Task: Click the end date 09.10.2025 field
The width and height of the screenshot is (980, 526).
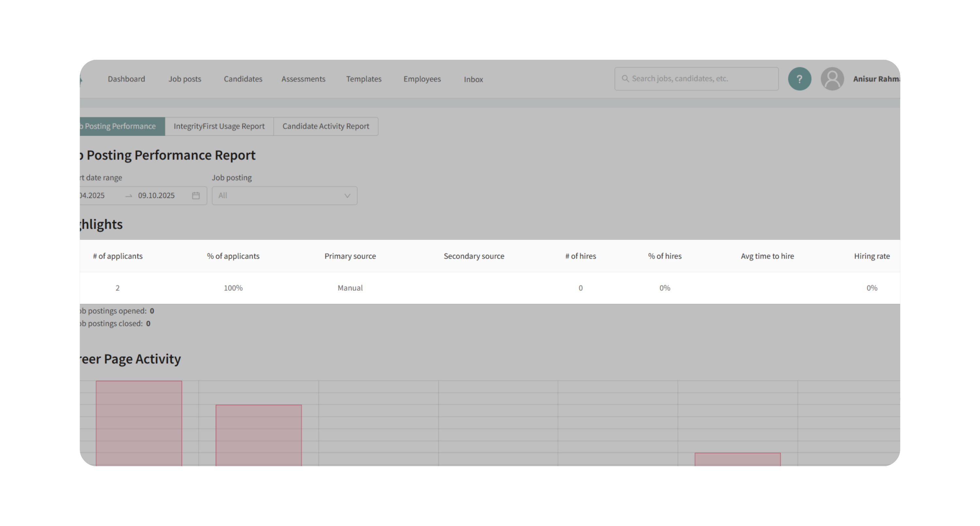Action: click(x=156, y=195)
